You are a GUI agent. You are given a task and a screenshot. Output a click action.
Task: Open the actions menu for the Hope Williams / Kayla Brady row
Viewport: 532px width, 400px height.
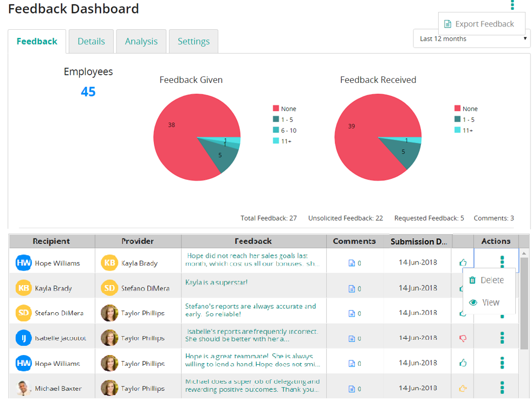point(502,262)
